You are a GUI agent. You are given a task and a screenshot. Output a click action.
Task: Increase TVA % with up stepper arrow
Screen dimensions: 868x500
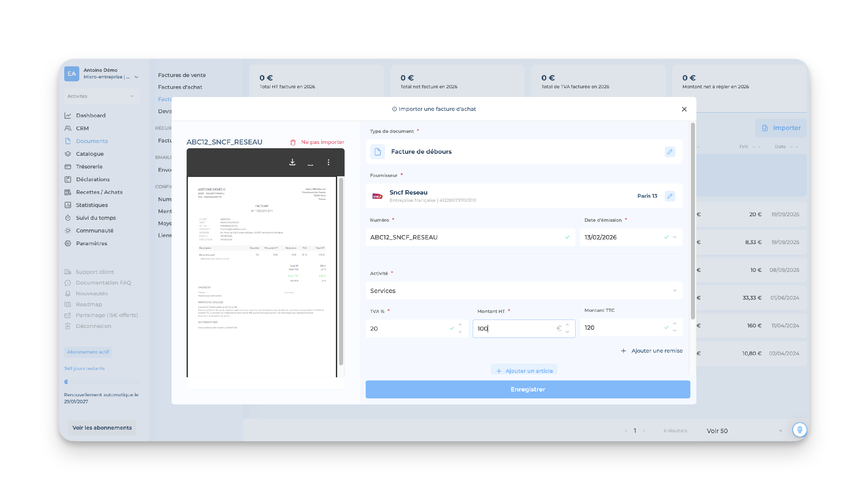click(460, 325)
